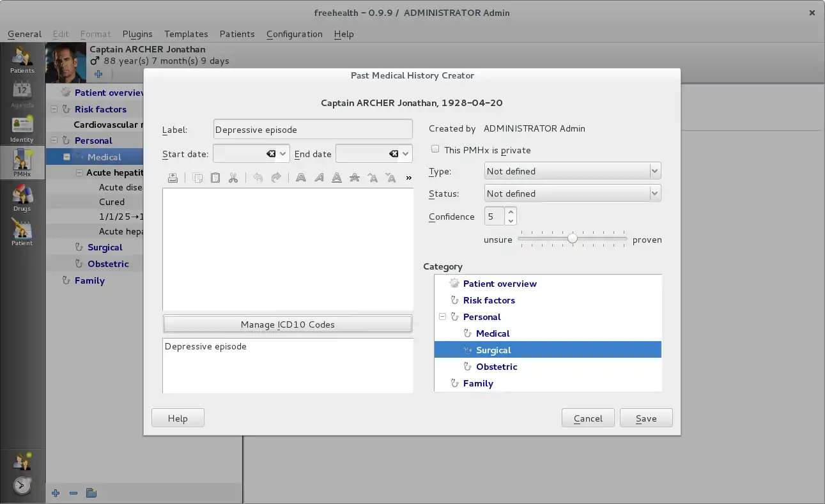Open the Status dropdown
The width and height of the screenshot is (825, 504).
pyautogui.click(x=572, y=194)
